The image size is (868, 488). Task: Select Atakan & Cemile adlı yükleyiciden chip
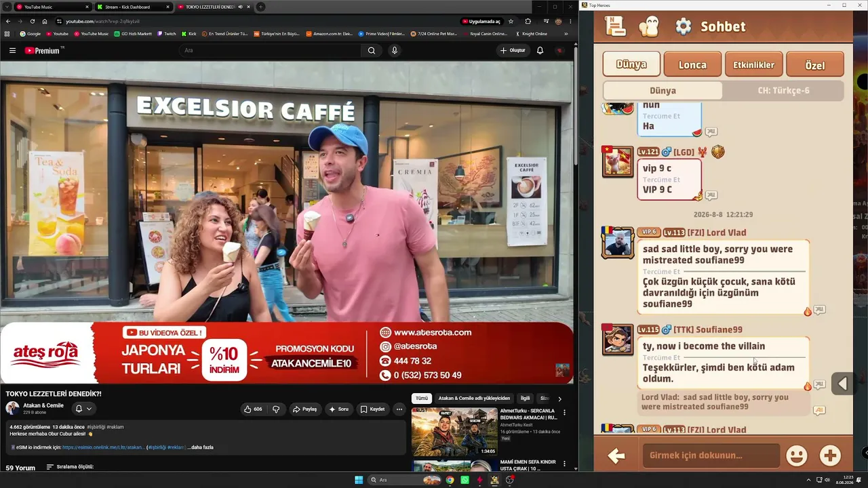474,399
